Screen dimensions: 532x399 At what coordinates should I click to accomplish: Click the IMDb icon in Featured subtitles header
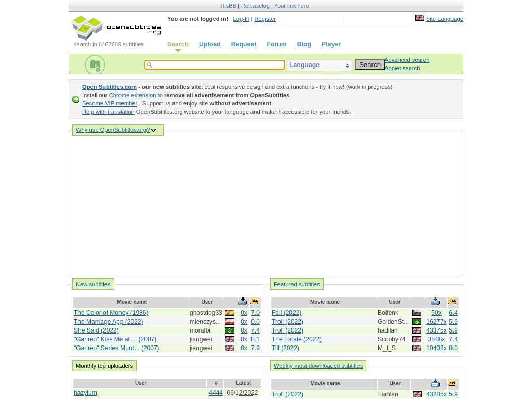coord(452,302)
